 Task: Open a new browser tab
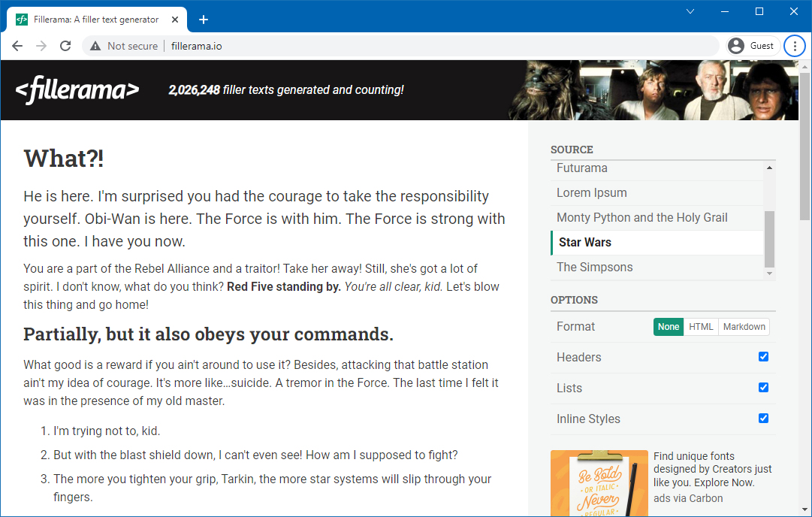[204, 20]
